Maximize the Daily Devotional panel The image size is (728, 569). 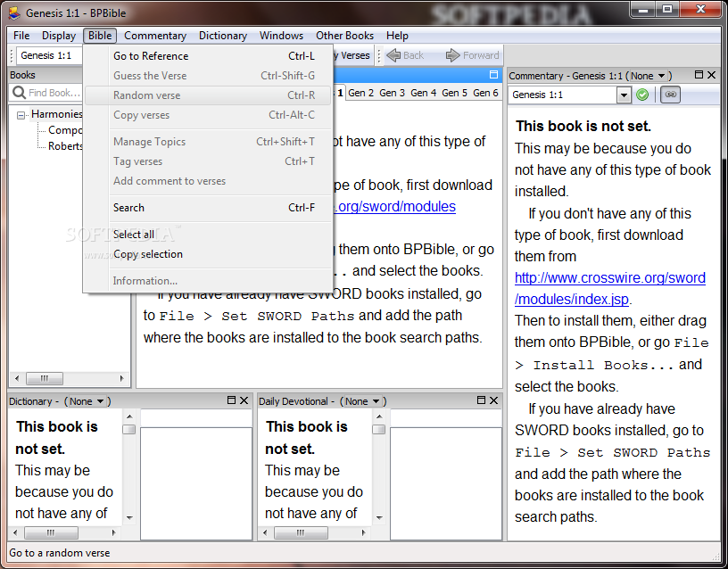(x=481, y=400)
